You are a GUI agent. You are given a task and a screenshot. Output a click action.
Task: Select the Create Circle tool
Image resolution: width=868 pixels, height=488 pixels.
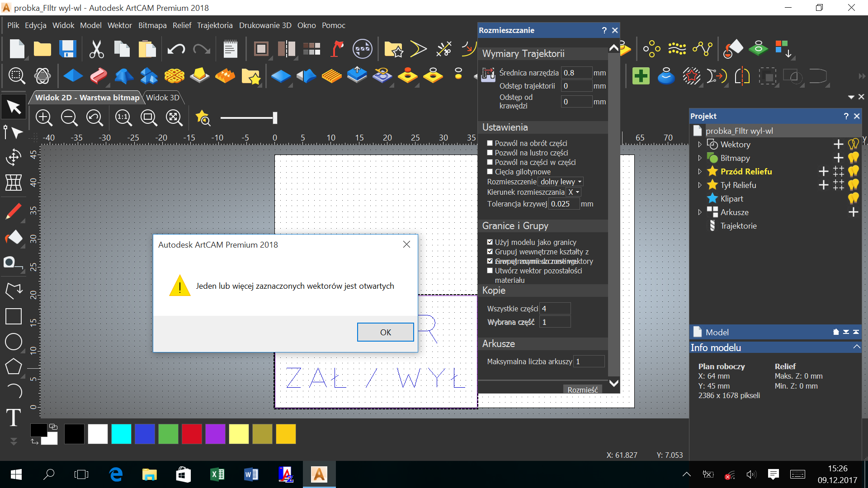14,342
